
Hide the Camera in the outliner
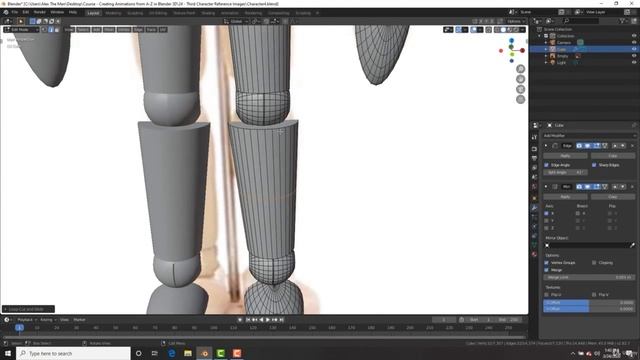pyautogui.click(x=634, y=42)
